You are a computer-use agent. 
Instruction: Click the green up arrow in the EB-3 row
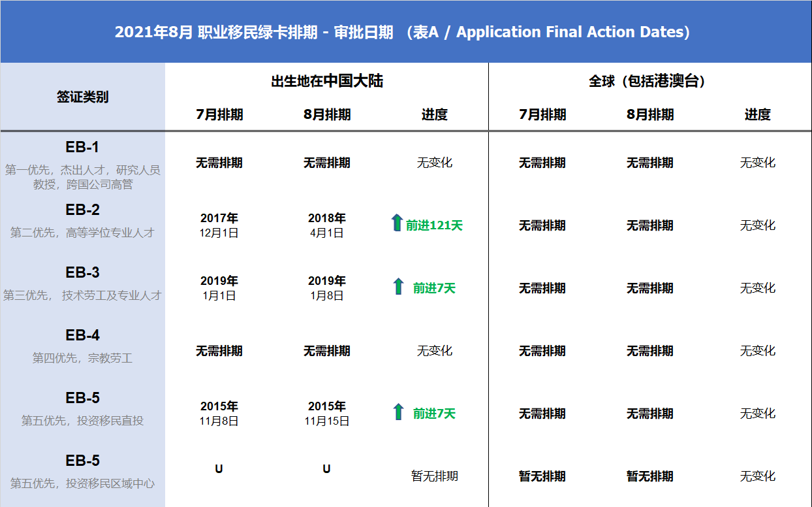click(x=398, y=286)
